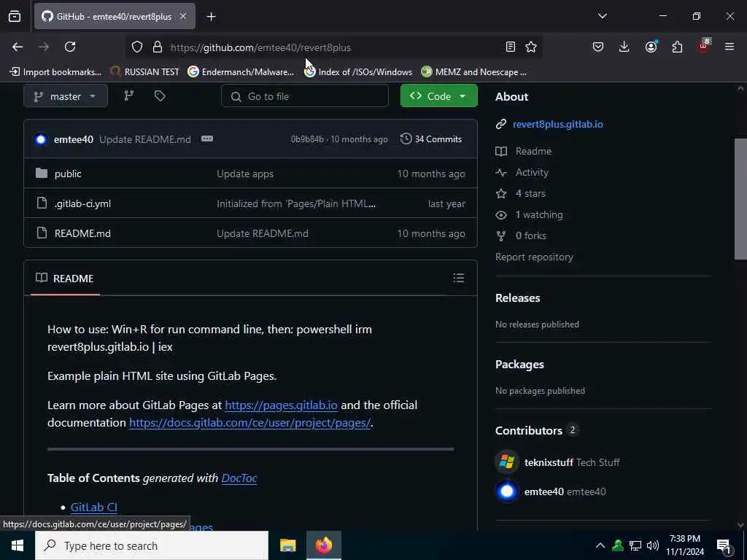The image size is (747, 560).
Task: Go back with the back arrow
Action: (x=18, y=47)
